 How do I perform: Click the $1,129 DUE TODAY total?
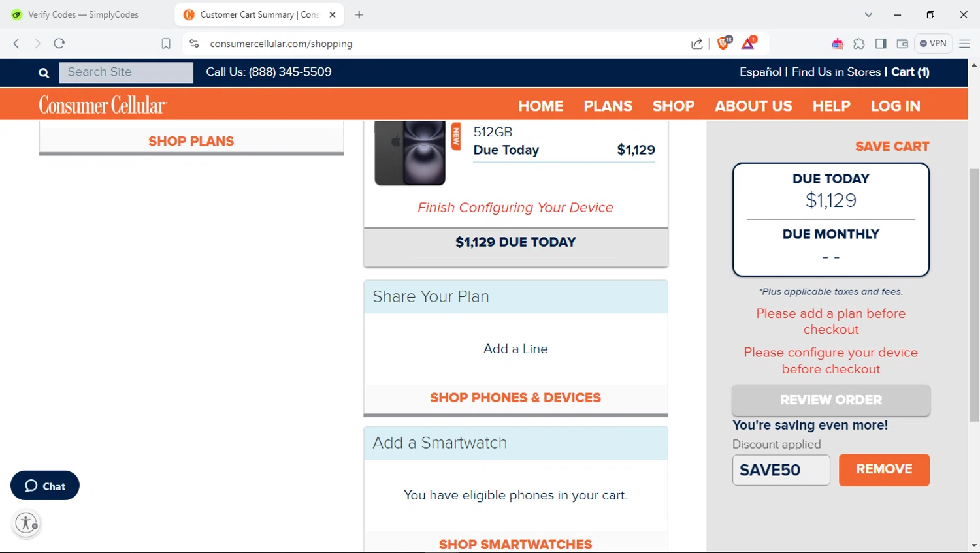point(515,242)
